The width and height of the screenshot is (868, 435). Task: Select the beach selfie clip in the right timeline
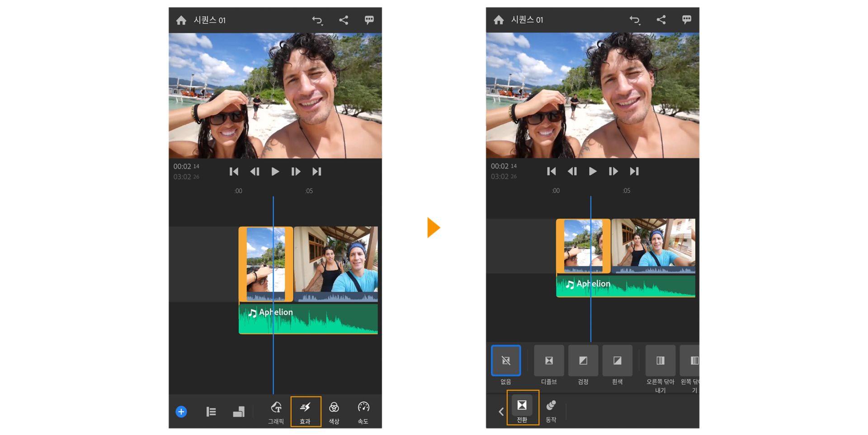point(583,246)
